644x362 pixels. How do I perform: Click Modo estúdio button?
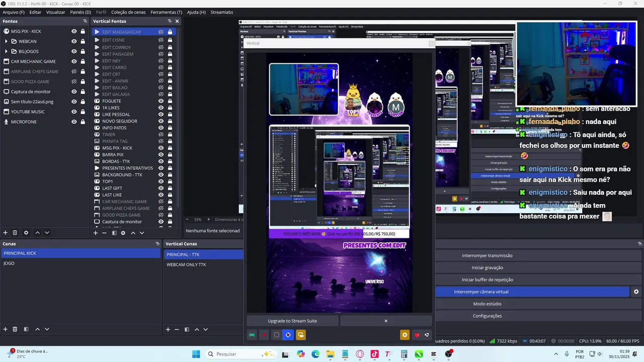click(x=487, y=304)
